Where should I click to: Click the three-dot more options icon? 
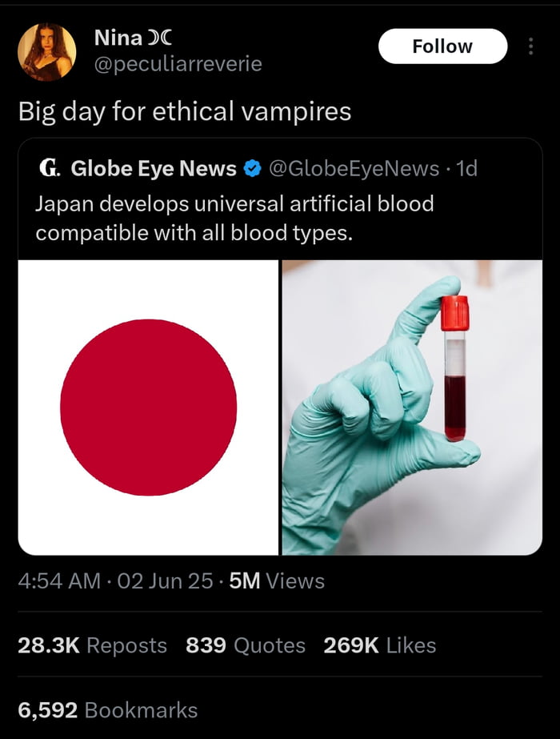532,46
